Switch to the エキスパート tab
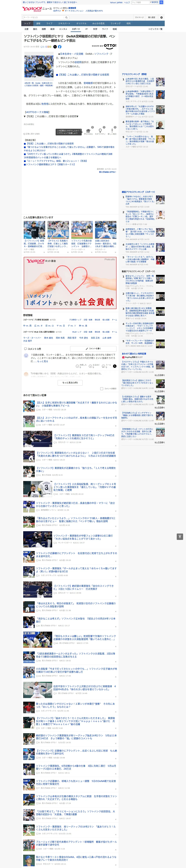 click(64, 24)
